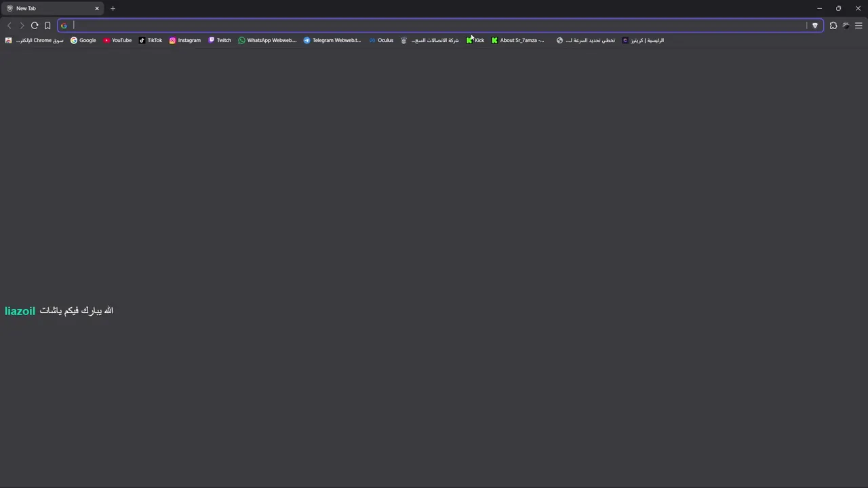Click the Google search engine icon in address bar

[64, 26]
